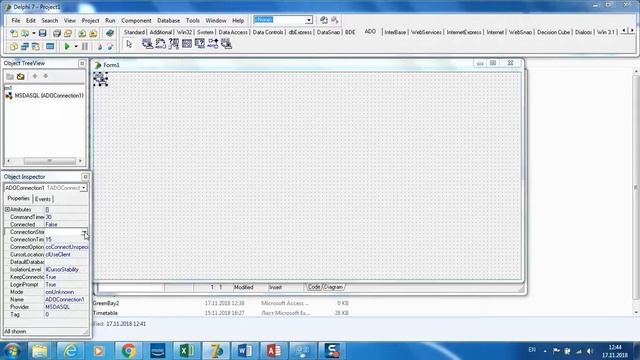
Task: Open the View menu
Action: [69, 20]
